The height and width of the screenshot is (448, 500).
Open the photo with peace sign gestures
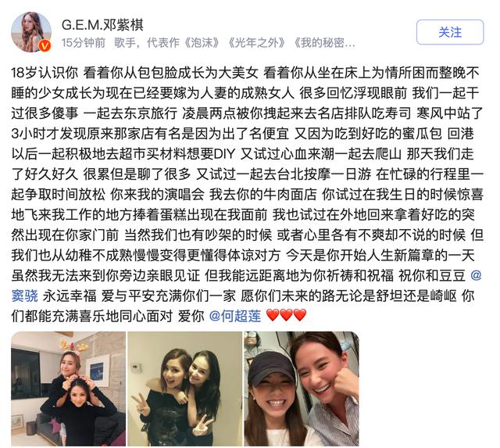[x=185, y=389]
